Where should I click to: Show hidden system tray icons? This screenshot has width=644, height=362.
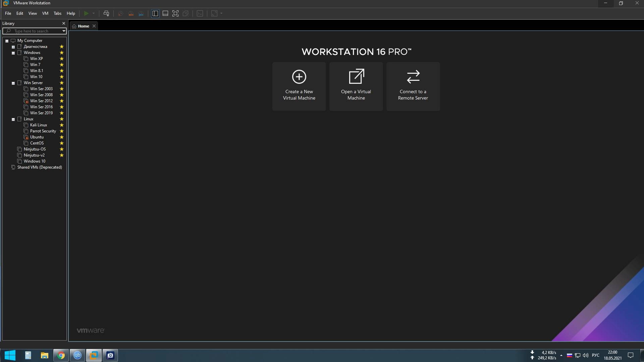point(561,355)
